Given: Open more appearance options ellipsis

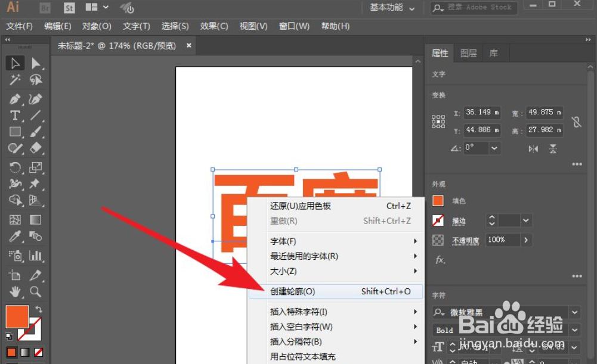Looking at the screenshot, I should (577, 276).
